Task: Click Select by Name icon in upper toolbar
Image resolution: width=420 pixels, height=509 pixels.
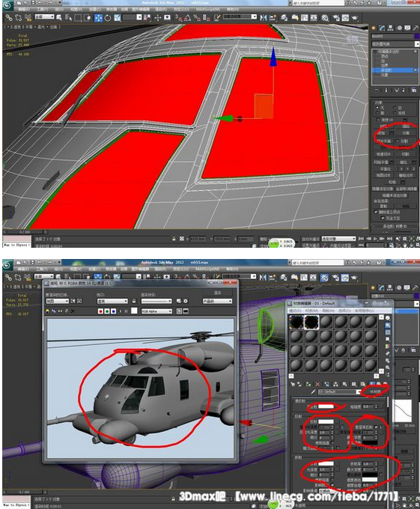Action: point(68,17)
